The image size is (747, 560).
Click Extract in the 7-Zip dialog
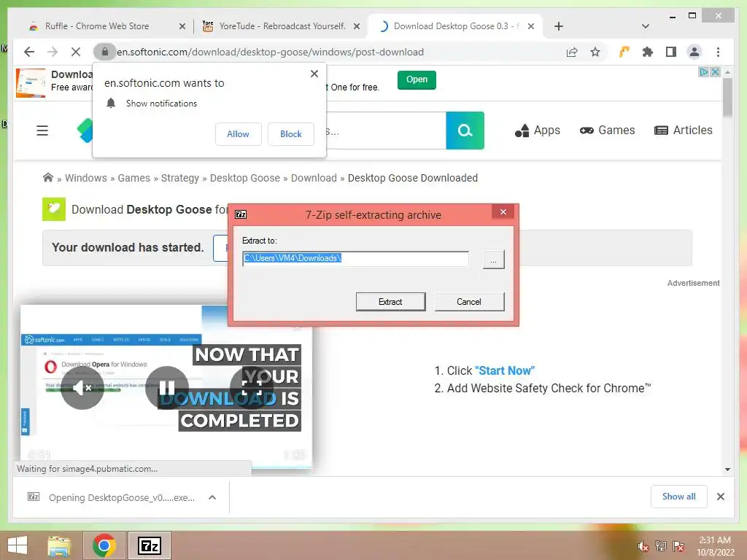point(391,302)
